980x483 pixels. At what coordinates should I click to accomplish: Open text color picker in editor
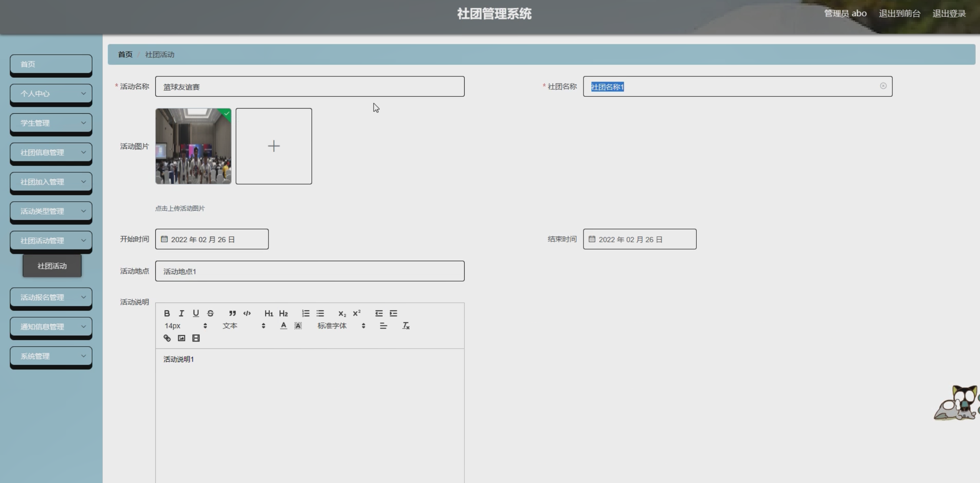tap(283, 326)
